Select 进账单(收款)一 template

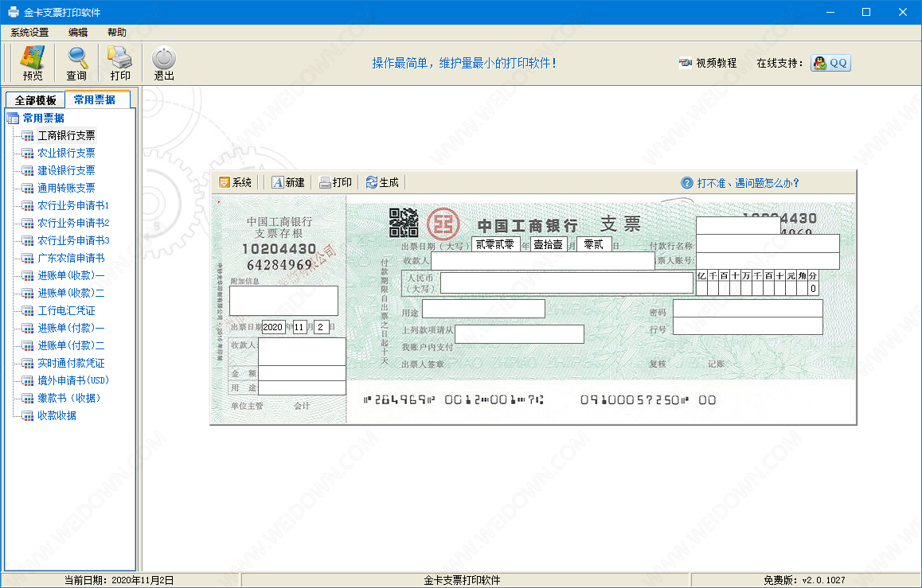(x=71, y=275)
